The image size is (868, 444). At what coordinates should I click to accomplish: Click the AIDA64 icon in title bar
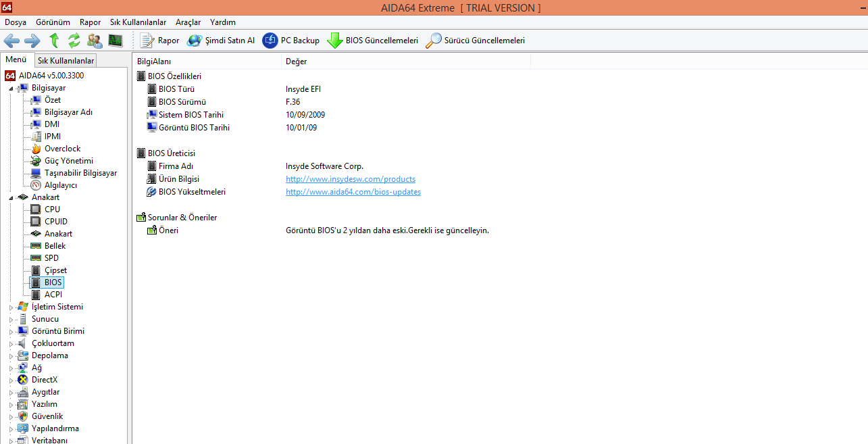tap(7, 7)
